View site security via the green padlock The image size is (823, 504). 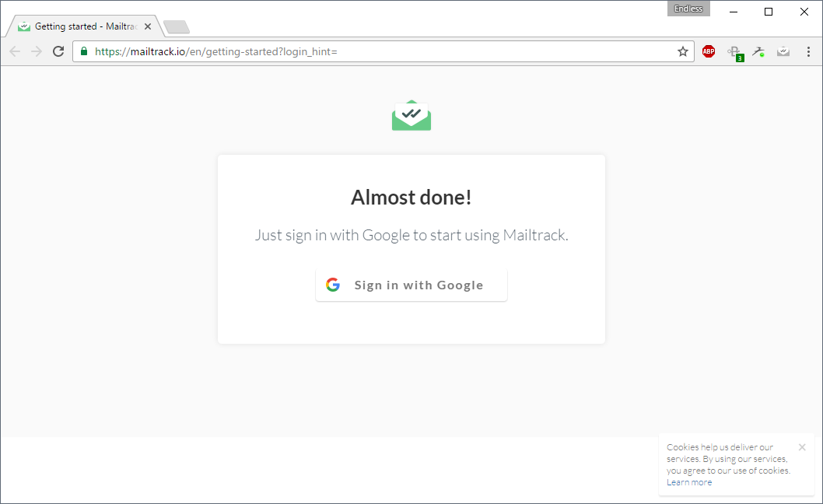[83, 51]
